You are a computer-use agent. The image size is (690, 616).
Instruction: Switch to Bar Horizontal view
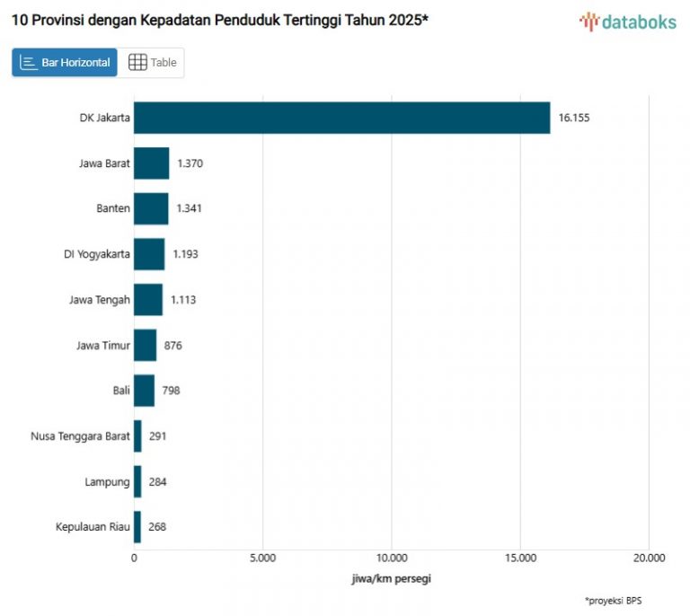[x=65, y=63]
